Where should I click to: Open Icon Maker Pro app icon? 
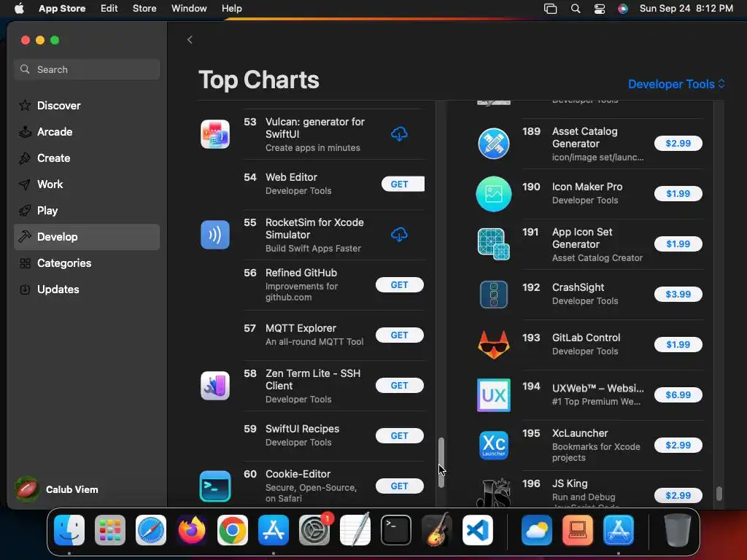point(494,194)
